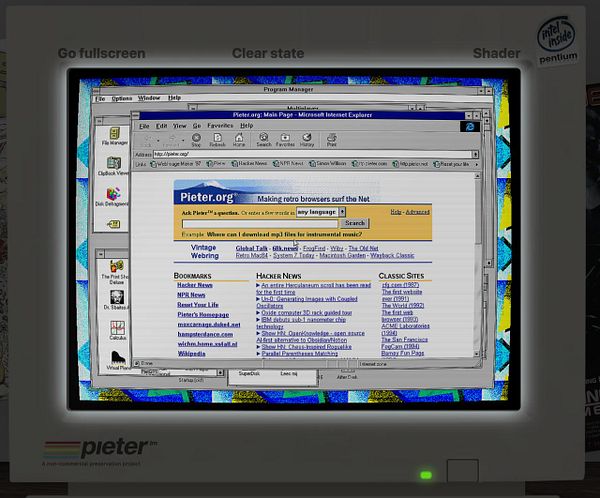Open the Virtual Piano icon
This screenshot has width=600, height=498.
[118, 360]
